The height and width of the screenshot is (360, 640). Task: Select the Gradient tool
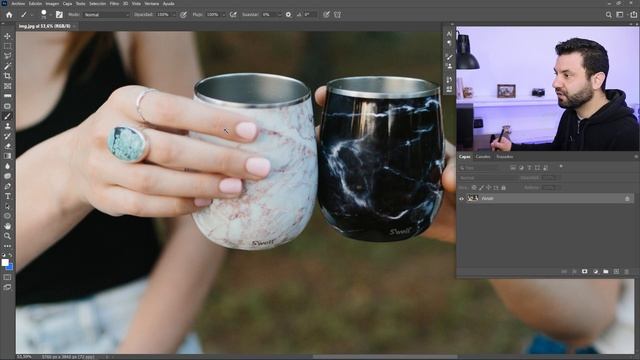7,156
